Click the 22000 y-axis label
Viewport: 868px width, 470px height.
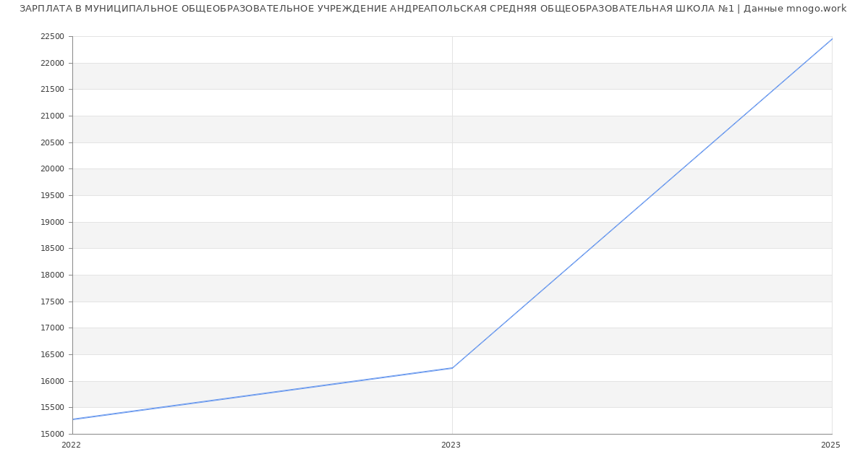click(53, 63)
